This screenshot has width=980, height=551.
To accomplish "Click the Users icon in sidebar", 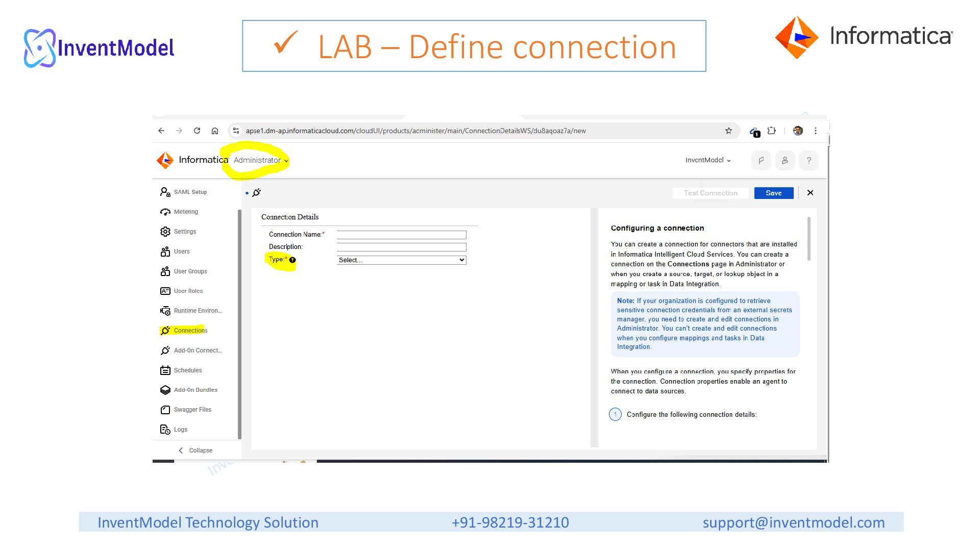I will (165, 252).
